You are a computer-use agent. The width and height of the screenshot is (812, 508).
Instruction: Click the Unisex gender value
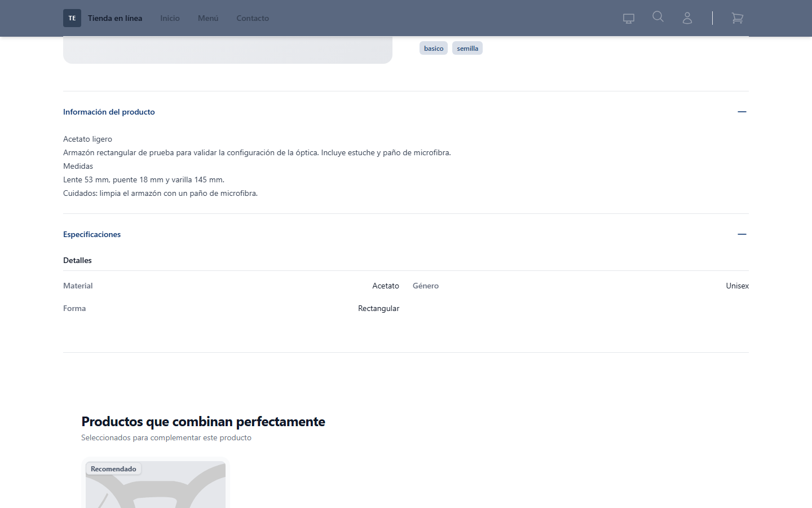pyautogui.click(x=737, y=286)
